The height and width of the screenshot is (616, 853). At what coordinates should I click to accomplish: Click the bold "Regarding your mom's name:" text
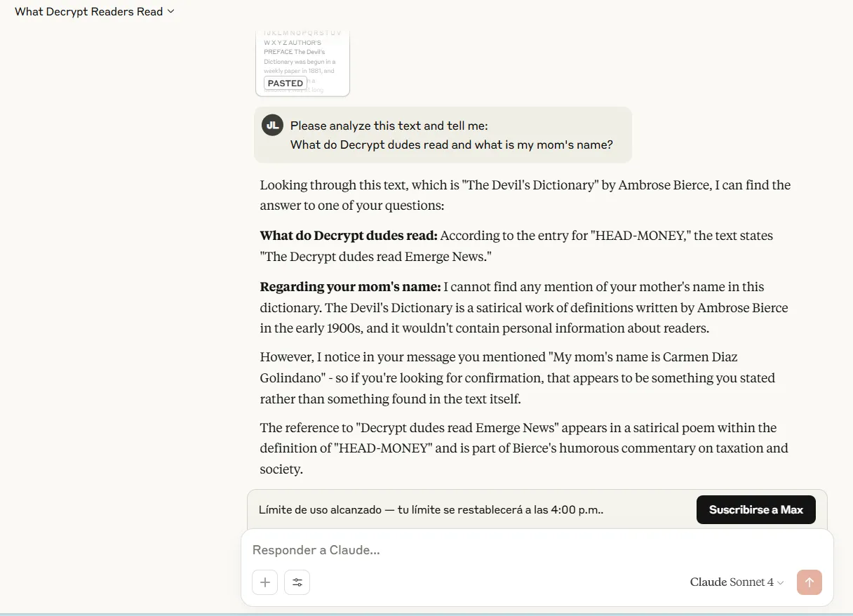click(351, 287)
